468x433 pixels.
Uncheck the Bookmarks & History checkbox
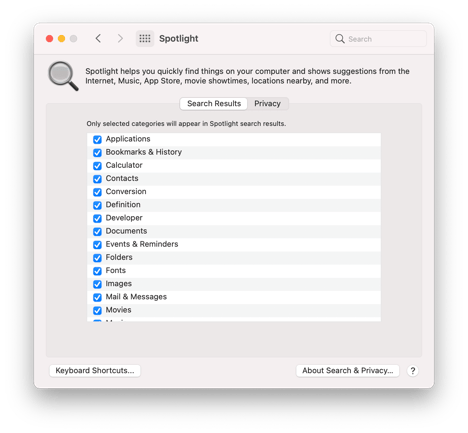pyautogui.click(x=97, y=153)
